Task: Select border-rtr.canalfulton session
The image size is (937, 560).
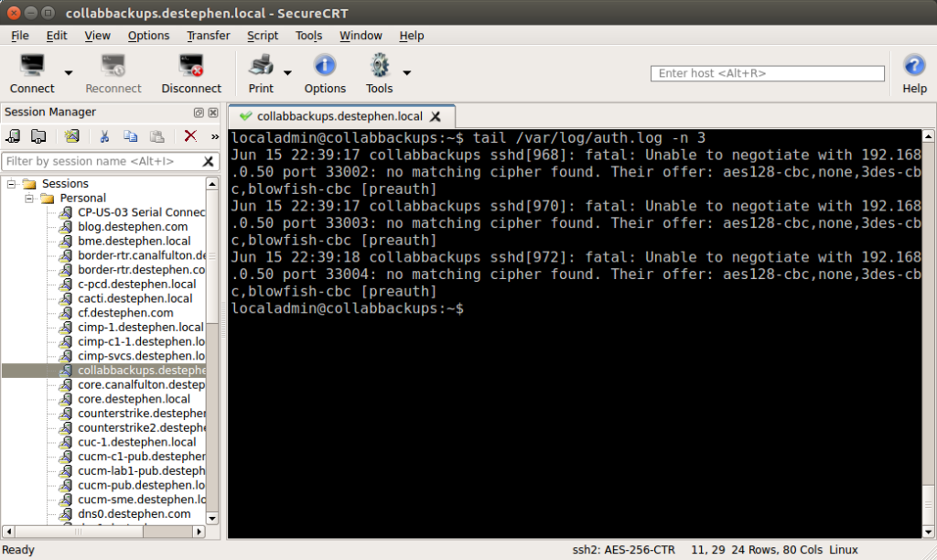Action: point(141,255)
